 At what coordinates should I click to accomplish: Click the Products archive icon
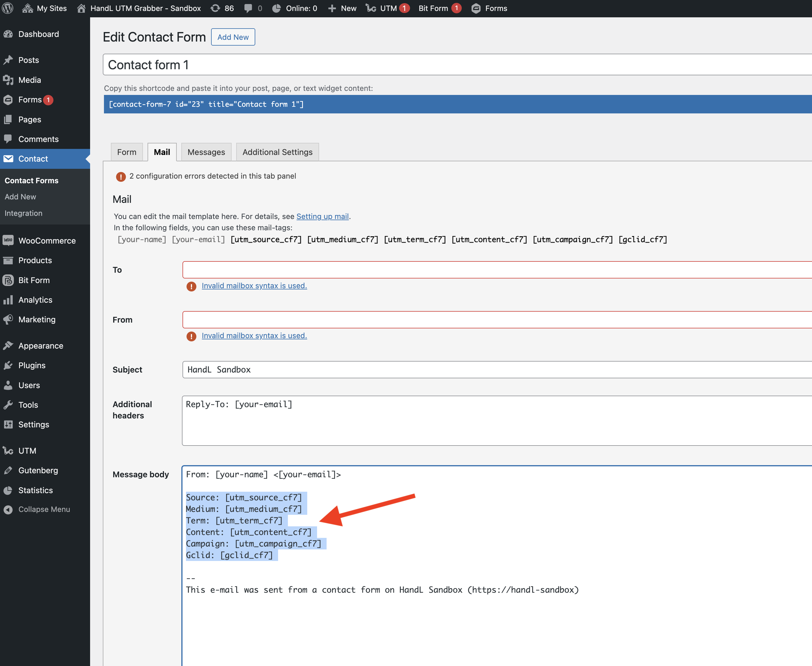coord(8,260)
